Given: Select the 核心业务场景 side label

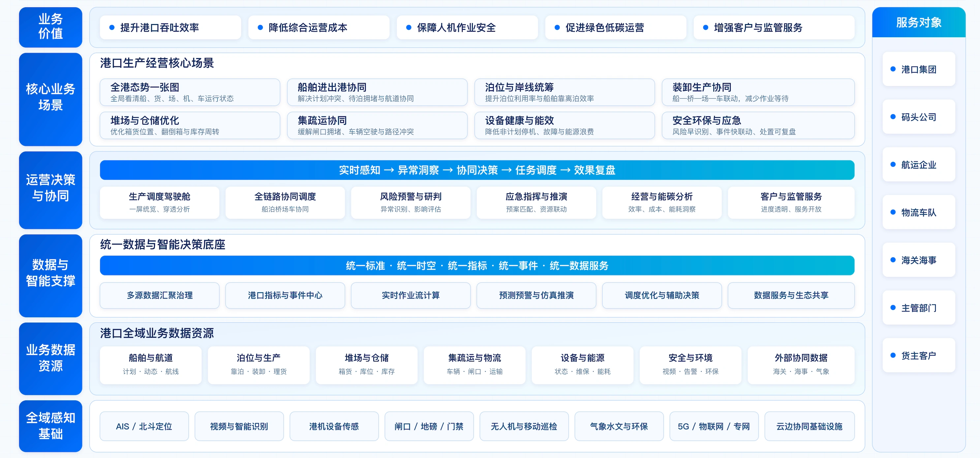Looking at the screenshot, I should pos(50,99).
